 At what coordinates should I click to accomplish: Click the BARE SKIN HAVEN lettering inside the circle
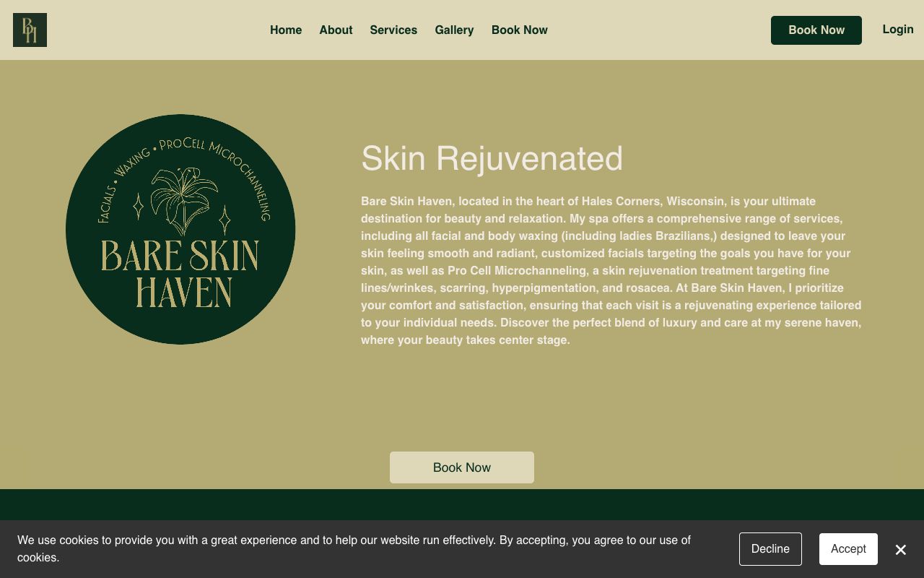point(180,275)
